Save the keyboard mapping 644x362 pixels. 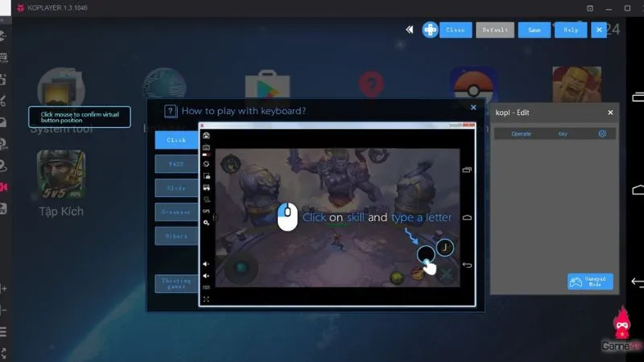tap(534, 30)
